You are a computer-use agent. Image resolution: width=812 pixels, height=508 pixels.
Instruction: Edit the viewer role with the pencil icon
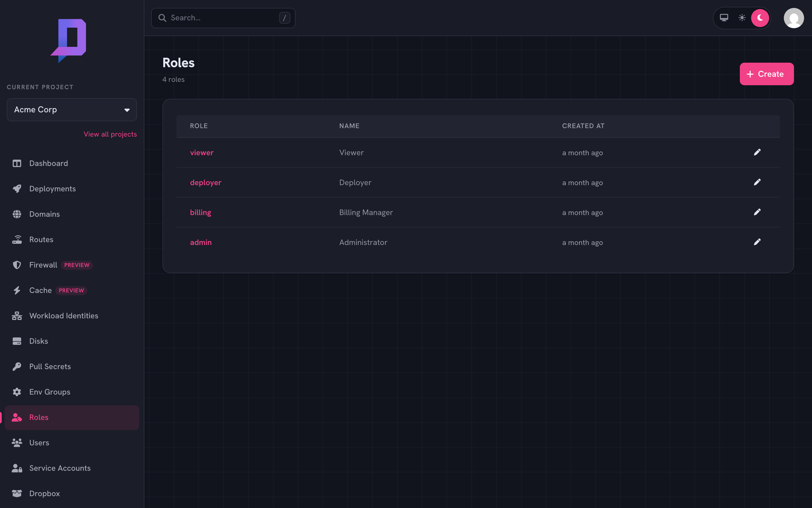[x=757, y=152]
